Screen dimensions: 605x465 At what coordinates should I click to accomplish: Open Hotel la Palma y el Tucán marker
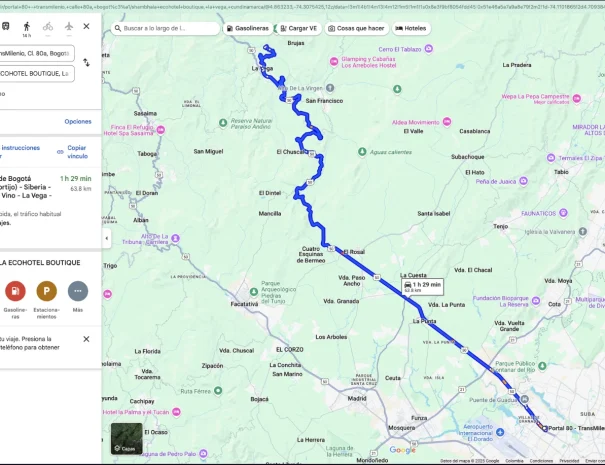coord(176,412)
